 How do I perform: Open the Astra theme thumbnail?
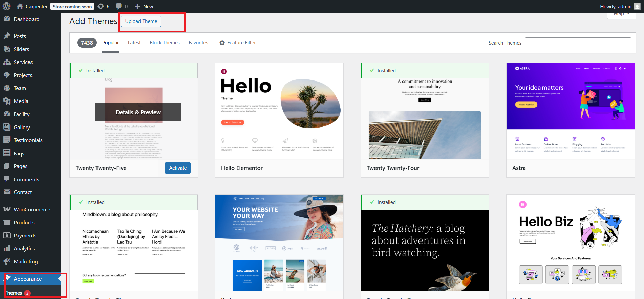click(570, 111)
